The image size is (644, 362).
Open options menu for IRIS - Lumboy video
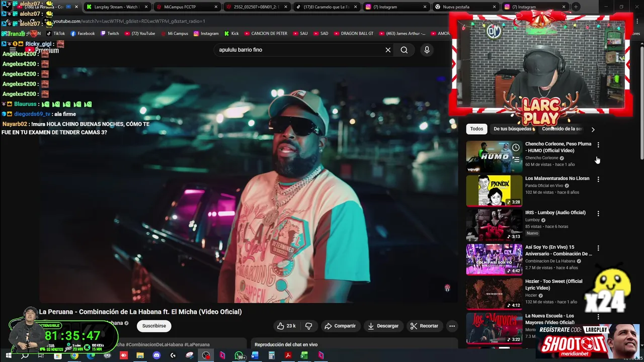pos(598,214)
